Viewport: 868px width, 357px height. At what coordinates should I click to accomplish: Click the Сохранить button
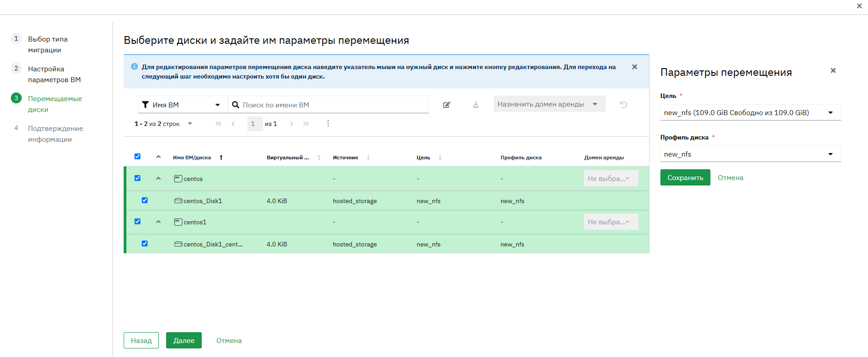pos(685,177)
